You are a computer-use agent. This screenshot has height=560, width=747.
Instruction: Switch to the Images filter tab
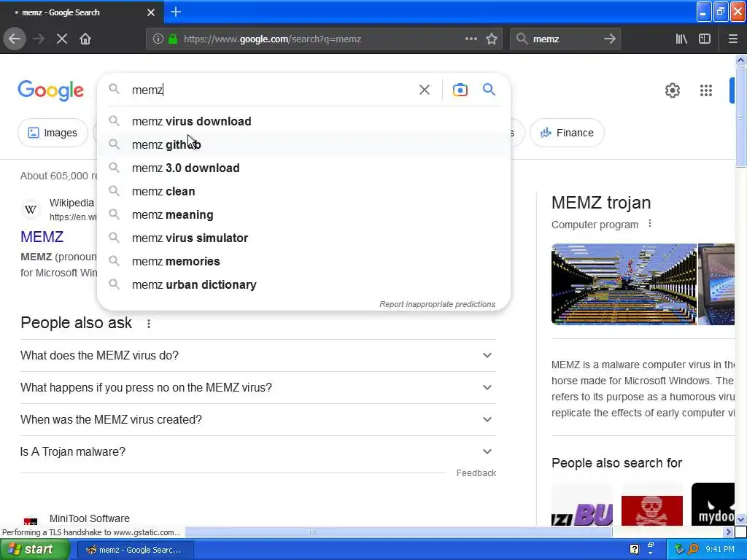(x=53, y=133)
